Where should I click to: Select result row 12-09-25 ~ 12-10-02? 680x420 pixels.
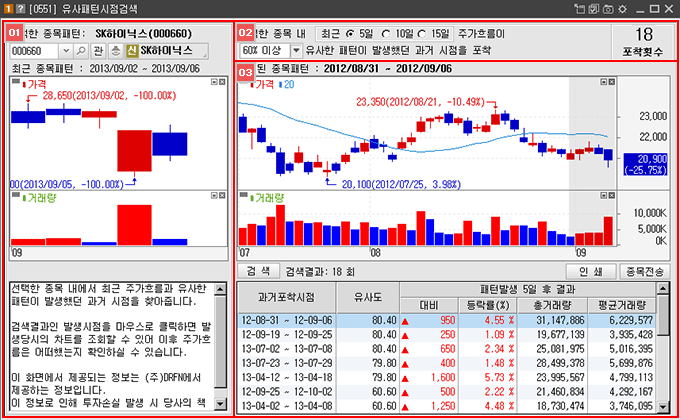tap(447, 392)
